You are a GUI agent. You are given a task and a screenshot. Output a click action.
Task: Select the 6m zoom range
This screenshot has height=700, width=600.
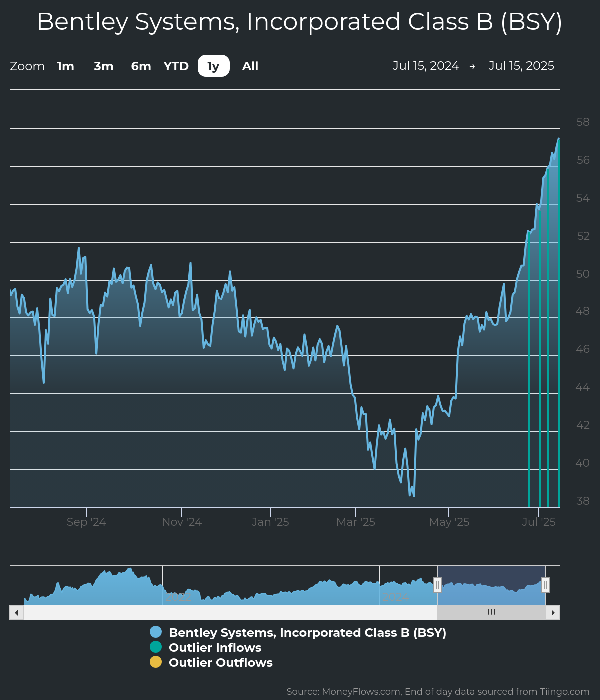[x=141, y=66]
